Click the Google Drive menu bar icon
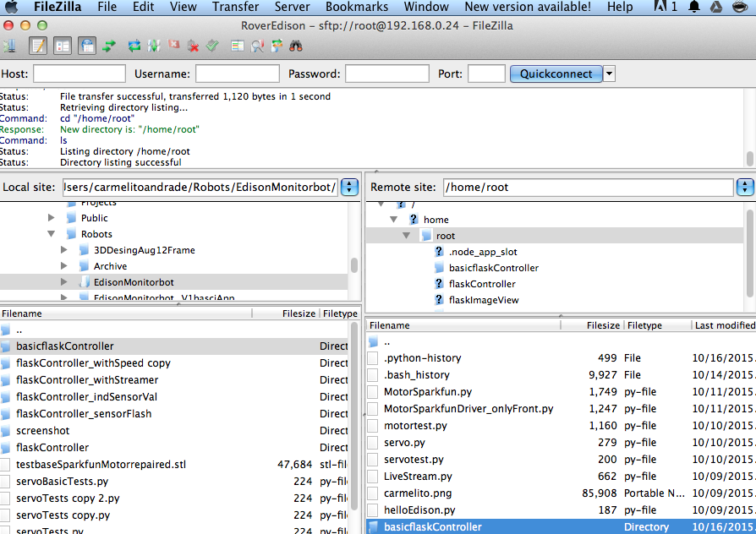 [x=716, y=7]
